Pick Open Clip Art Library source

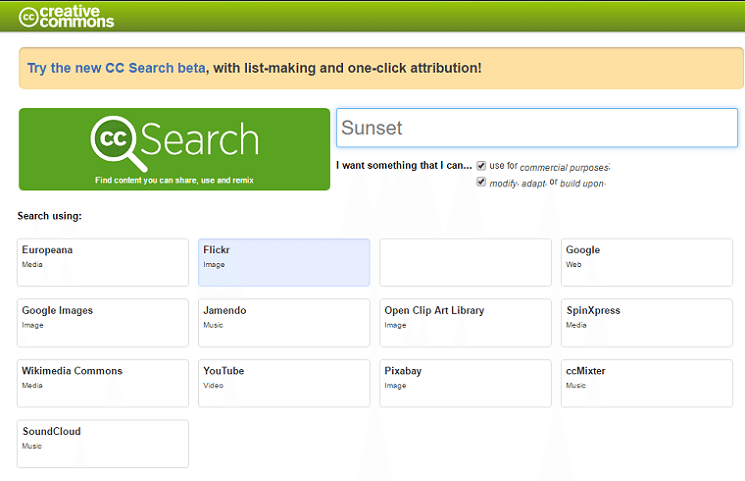pos(465,323)
